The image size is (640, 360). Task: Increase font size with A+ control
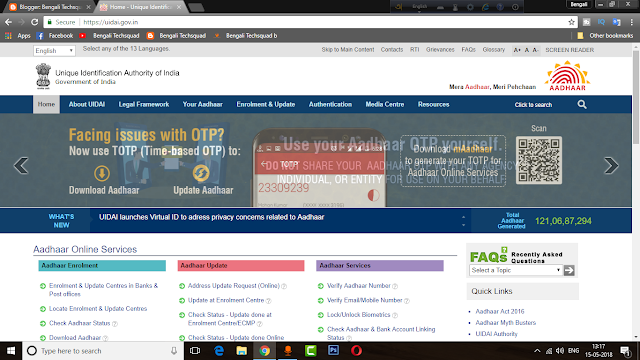click(517, 50)
